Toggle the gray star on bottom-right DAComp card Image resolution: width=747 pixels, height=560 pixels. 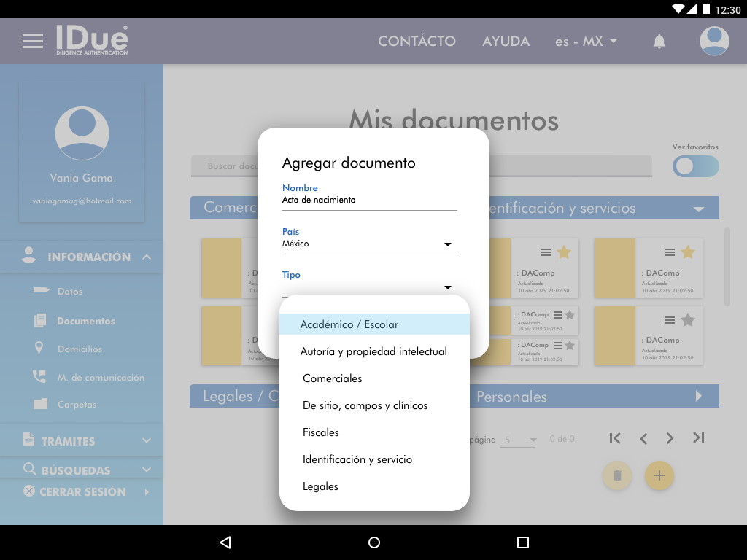(x=687, y=319)
